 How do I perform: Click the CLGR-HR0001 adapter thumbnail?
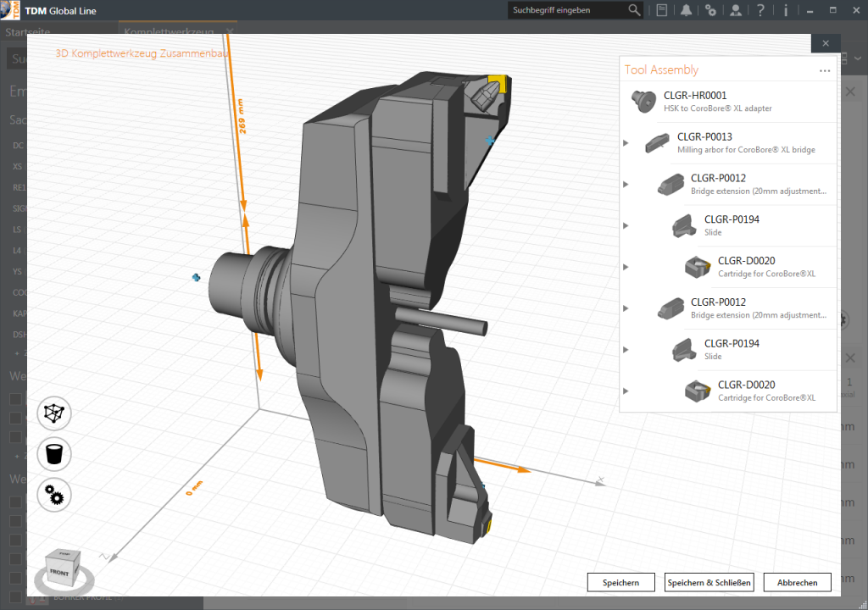click(x=643, y=102)
